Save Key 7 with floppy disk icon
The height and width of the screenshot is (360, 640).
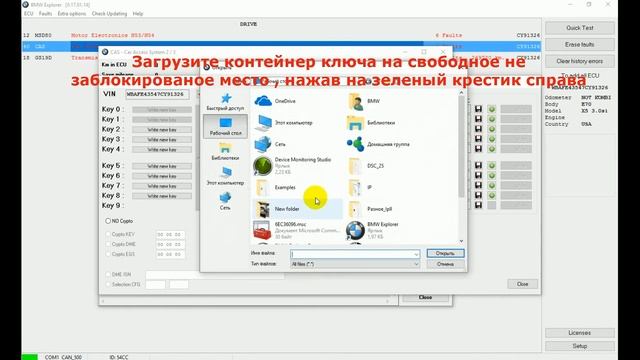[478, 185]
